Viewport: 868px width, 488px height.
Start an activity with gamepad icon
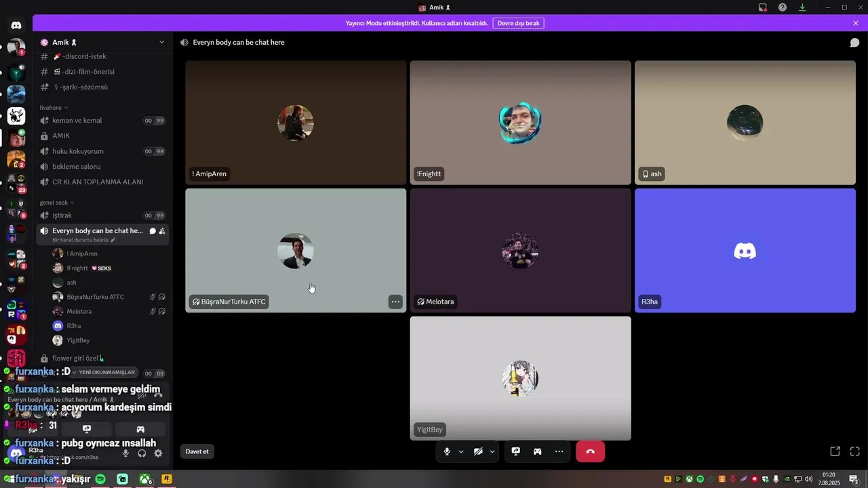(x=538, y=451)
